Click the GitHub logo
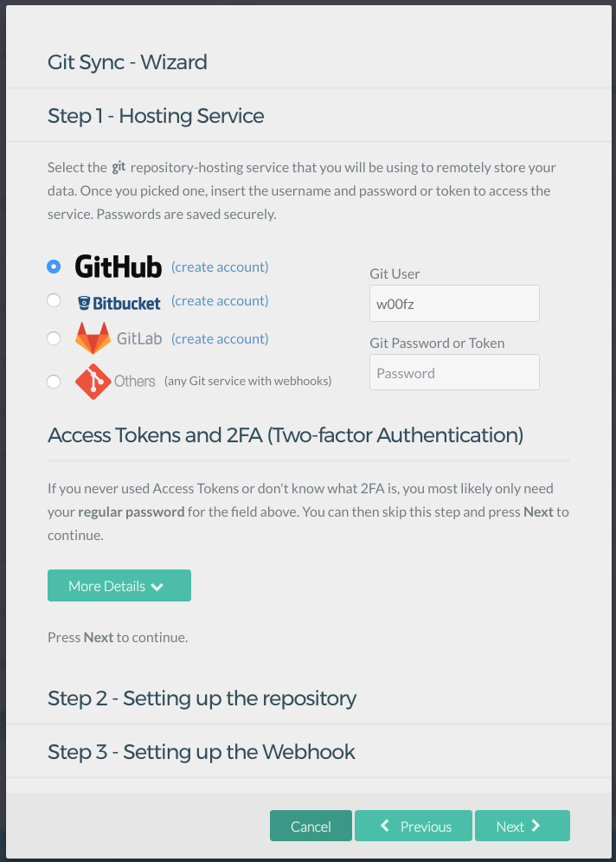Image resolution: width=616 pixels, height=862 pixels. coord(119,267)
